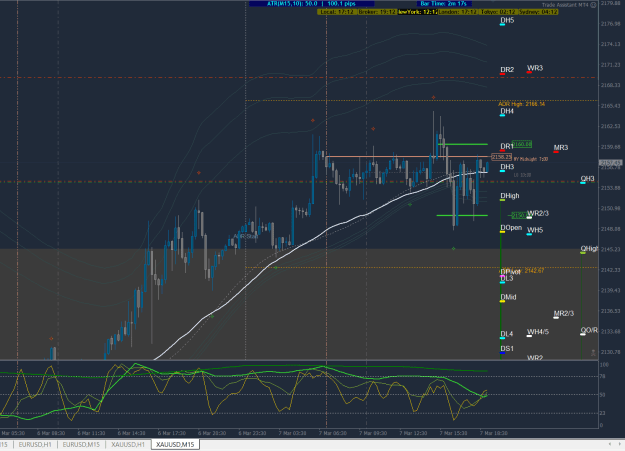
Task: Click the DOpen daily open label
Action: [x=511, y=228]
